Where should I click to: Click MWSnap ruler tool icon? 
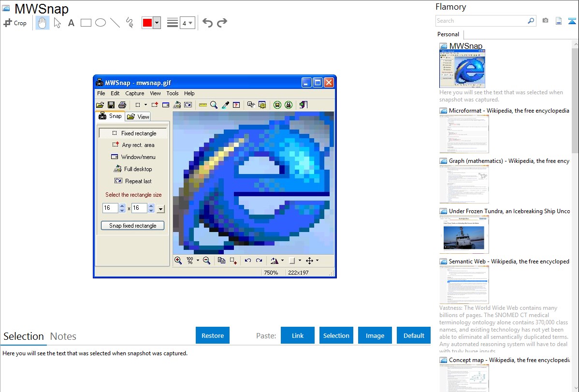[x=203, y=105]
